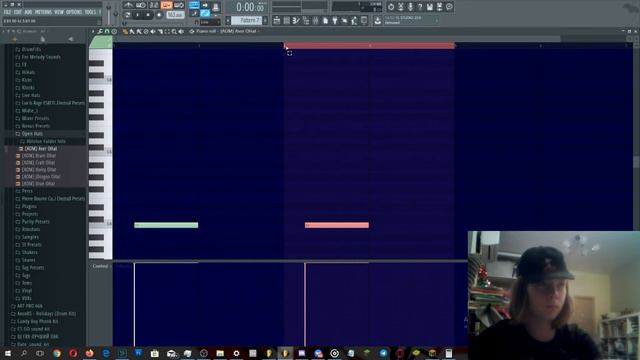This screenshot has width=640, height=360.
Task: Select the Zoom magnifier tool
Action: coord(174,31)
